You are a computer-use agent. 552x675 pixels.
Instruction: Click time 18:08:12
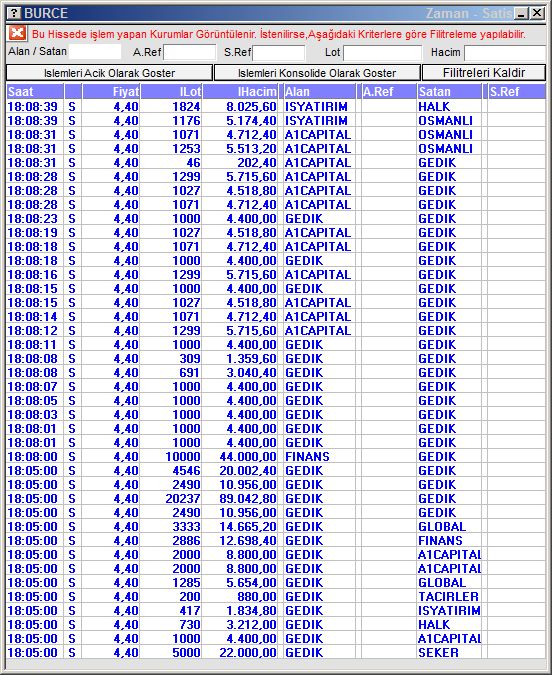[33, 331]
